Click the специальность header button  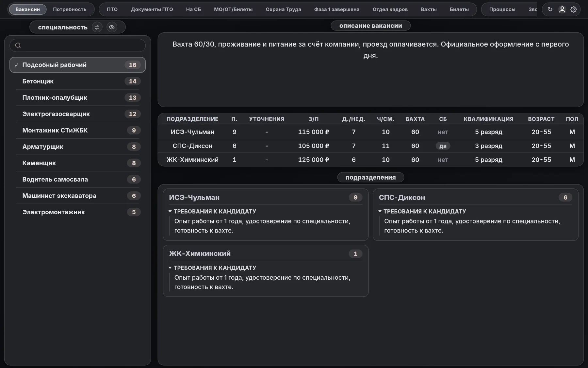[x=63, y=27]
